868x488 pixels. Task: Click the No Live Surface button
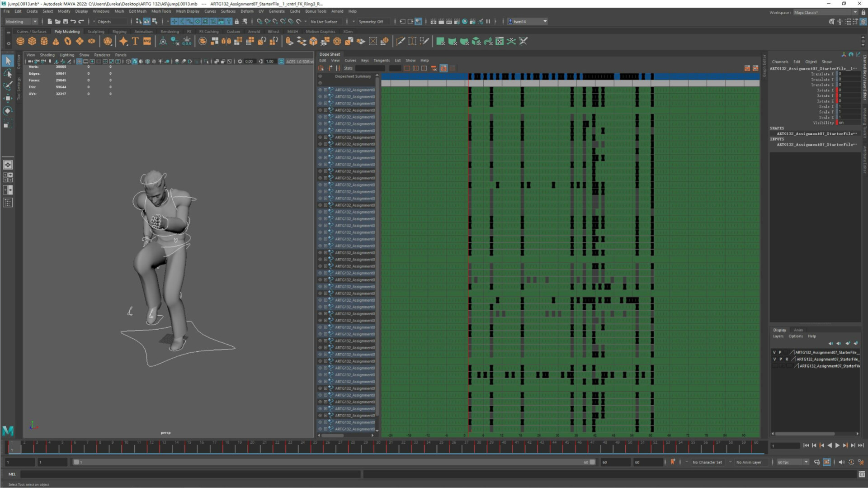324,21
